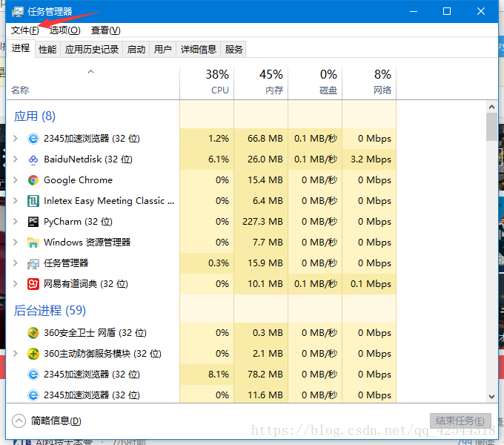Expand the 360主动防御服务模块 row
Image resolution: width=504 pixels, height=445 pixels.
15,354
